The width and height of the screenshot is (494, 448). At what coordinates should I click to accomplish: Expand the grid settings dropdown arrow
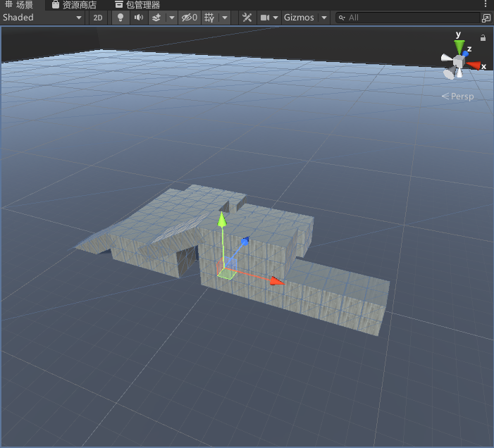pyautogui.click(x=224, y=18)
